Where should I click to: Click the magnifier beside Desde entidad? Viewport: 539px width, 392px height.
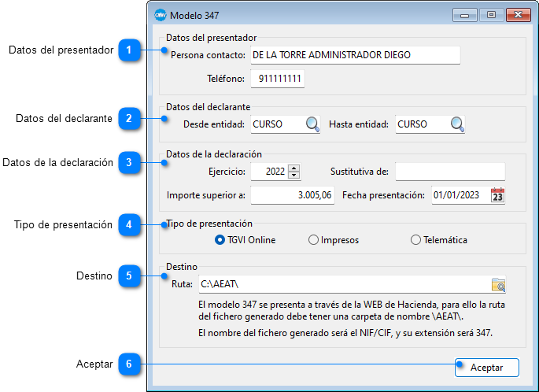[312, 124]
